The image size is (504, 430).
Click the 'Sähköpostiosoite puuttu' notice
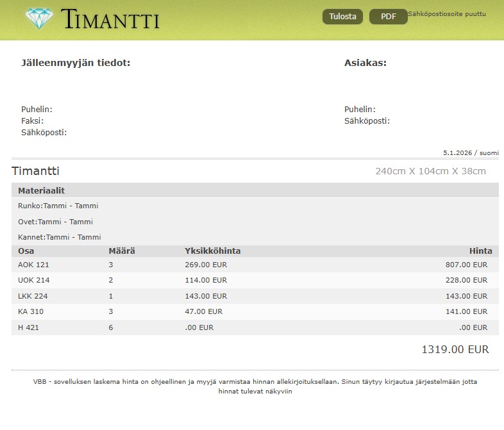pos(447,13)
